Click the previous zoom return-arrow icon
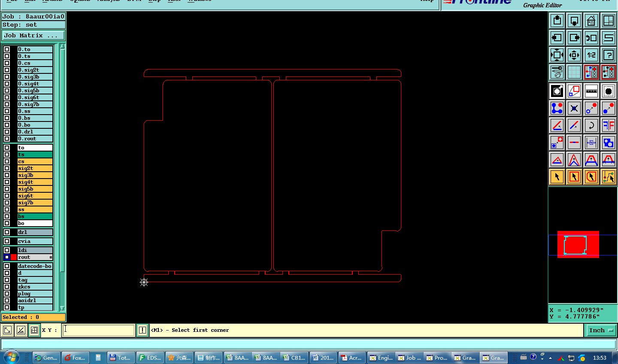 (x=591, y=38)
